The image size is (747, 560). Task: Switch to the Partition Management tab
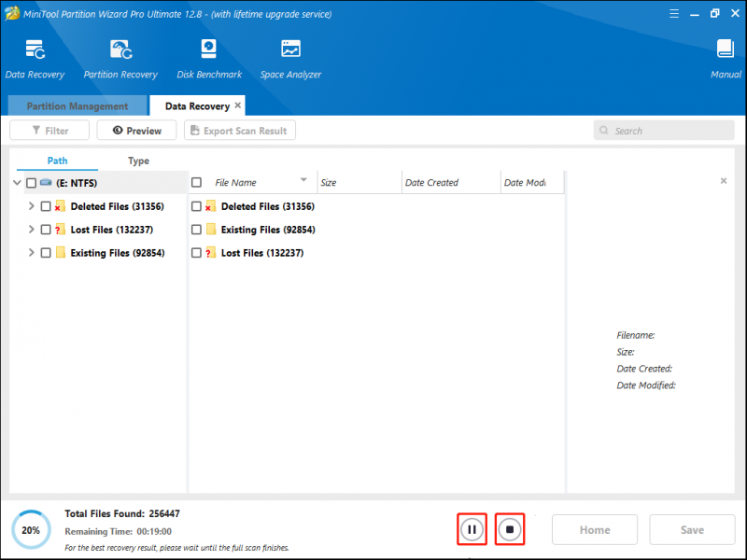[78, 105]
